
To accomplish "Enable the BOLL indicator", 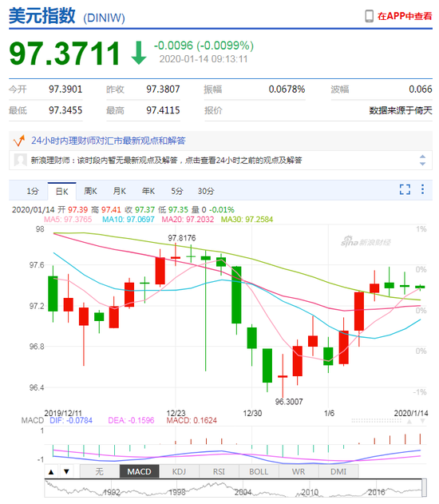I will (259, 472).
